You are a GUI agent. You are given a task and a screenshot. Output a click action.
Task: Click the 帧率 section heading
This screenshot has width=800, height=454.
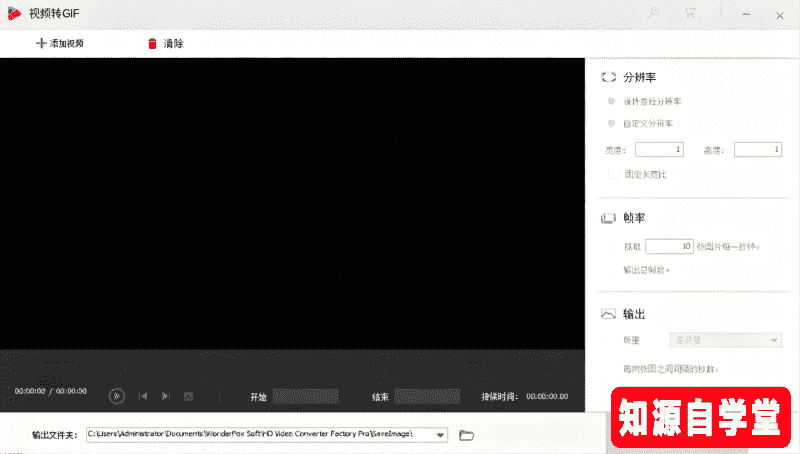click(x=634, y=218)
